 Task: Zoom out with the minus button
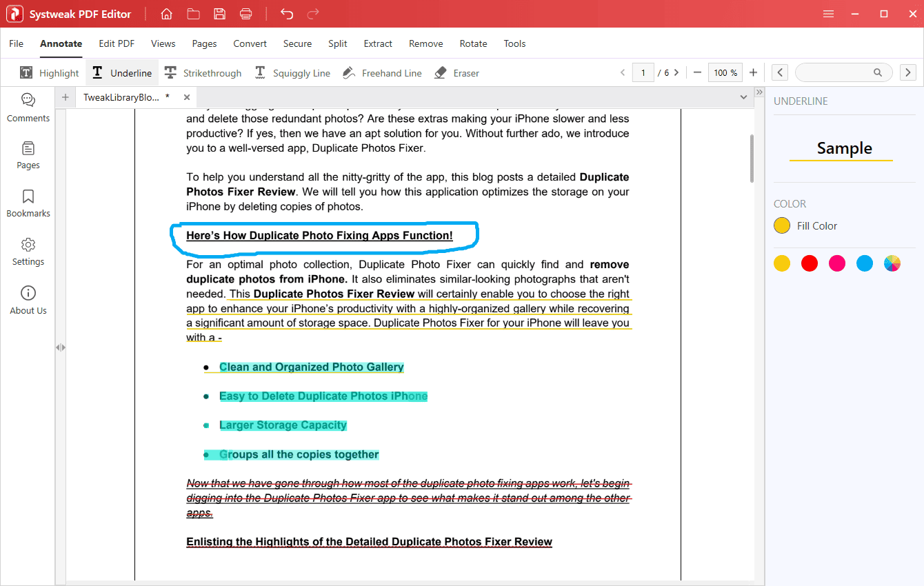(697, 72)
